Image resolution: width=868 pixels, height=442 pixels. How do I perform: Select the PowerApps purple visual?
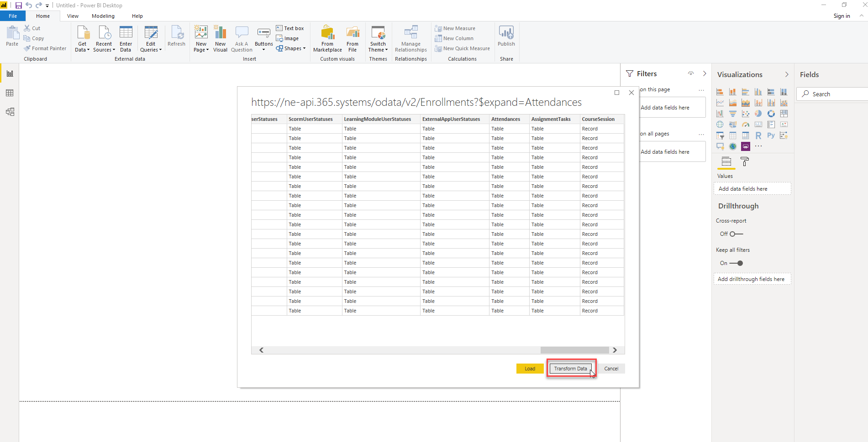point(746,146)
